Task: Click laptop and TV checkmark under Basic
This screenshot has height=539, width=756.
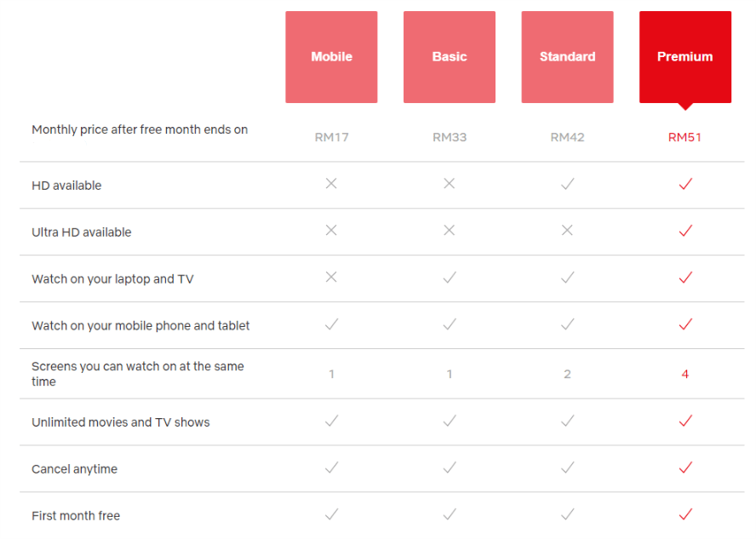Action: pyautogui.click(x=450, y=278)
